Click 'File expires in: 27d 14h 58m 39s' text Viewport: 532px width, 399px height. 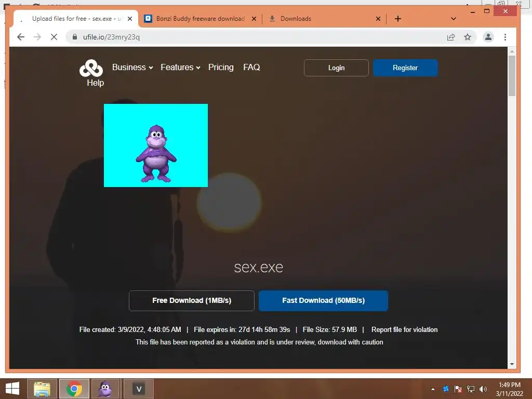(242, 329)
